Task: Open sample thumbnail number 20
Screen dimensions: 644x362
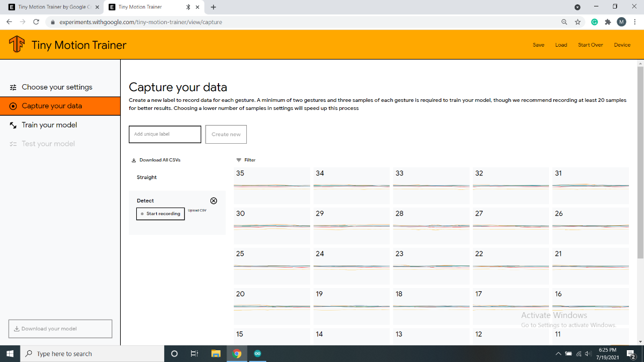Action: click(272, 306)
